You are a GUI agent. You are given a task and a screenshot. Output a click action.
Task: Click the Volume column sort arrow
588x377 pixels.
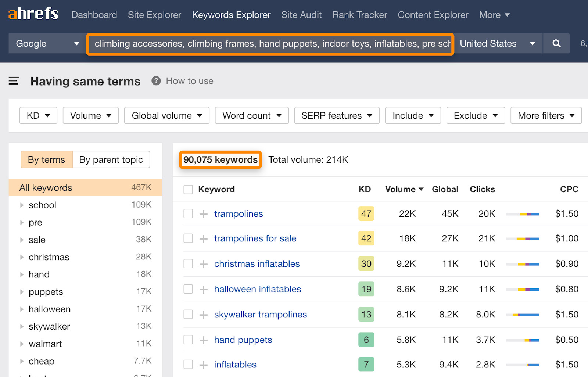pyautogui.click(x=421, y=189)
